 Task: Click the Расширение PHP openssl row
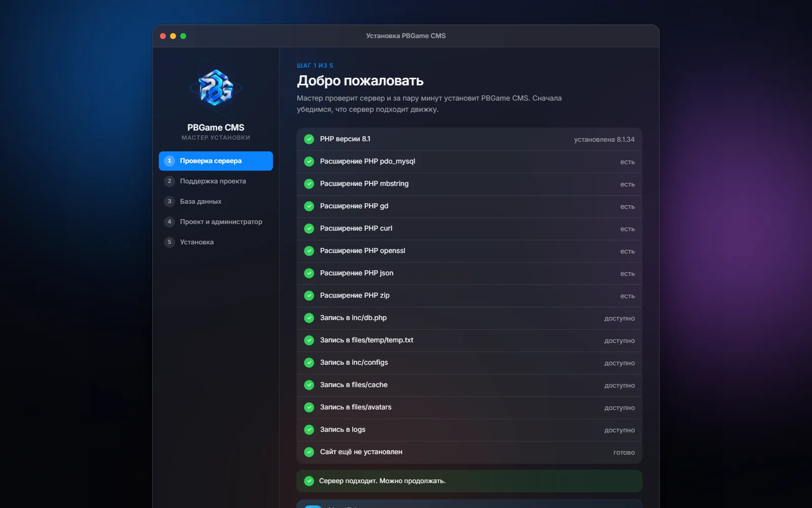coord(469,251)
